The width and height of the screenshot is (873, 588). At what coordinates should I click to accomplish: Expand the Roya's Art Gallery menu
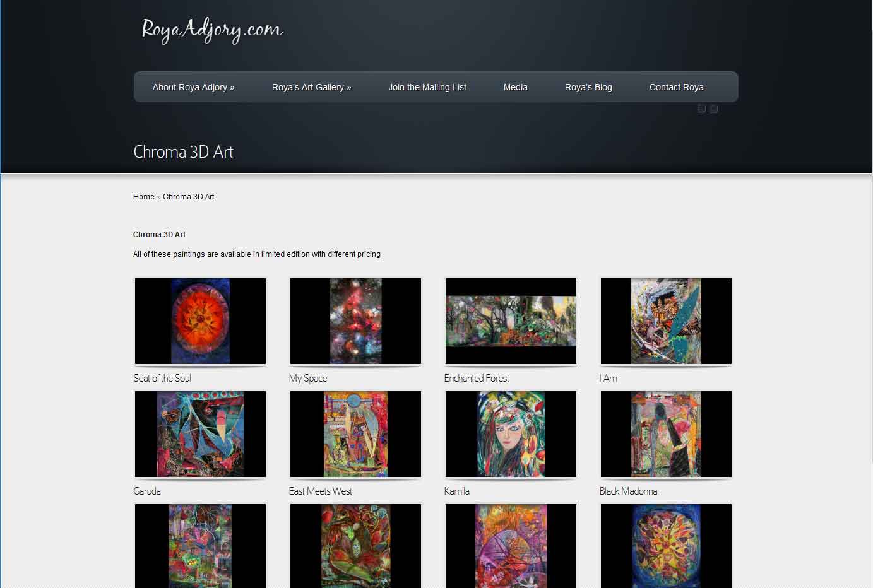tap(311, 87)
